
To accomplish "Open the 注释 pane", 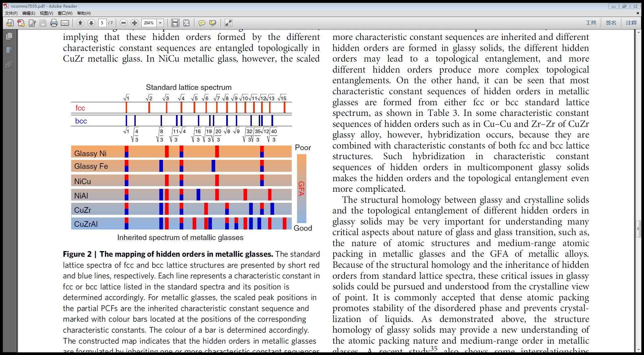I will point(631,23).
